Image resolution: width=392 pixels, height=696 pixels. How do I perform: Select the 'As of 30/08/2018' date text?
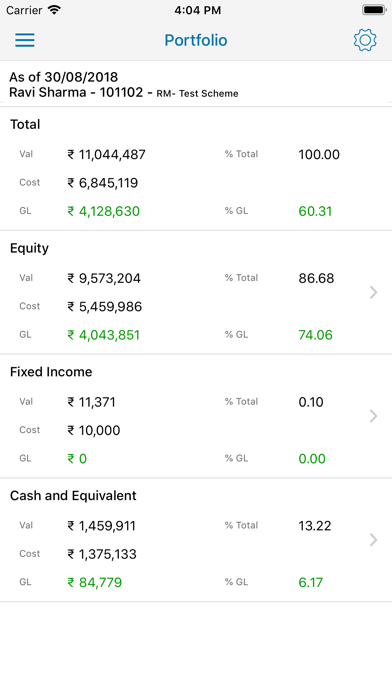(63, 77)
